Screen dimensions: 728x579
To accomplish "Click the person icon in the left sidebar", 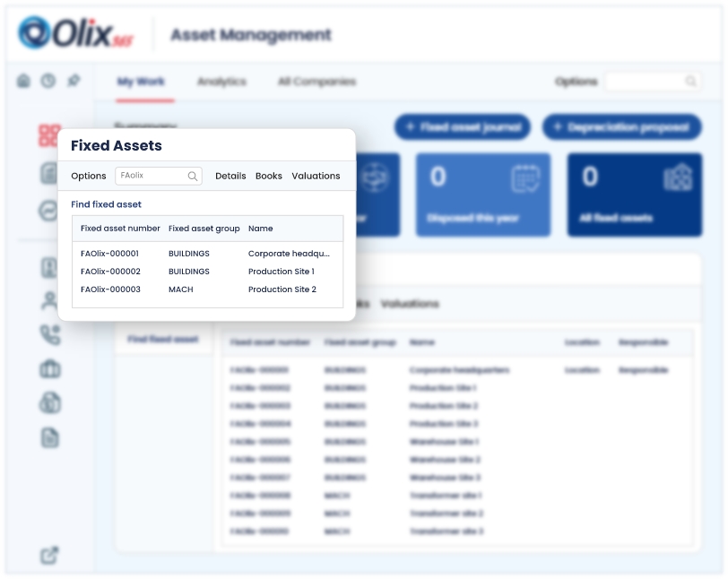I will tap(49, 301).
